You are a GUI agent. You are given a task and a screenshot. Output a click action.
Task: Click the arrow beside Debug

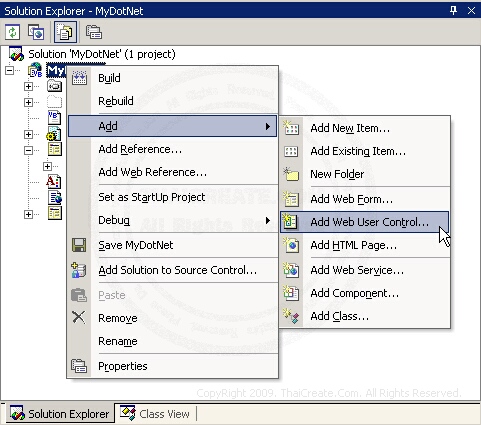pos(268,220)
